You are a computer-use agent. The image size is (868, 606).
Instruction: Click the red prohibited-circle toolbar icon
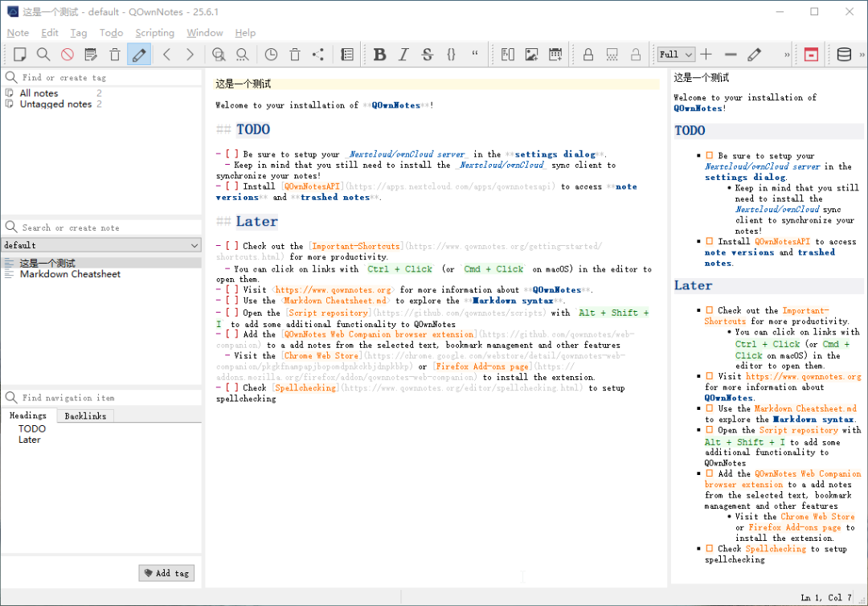tap(67, 54)
